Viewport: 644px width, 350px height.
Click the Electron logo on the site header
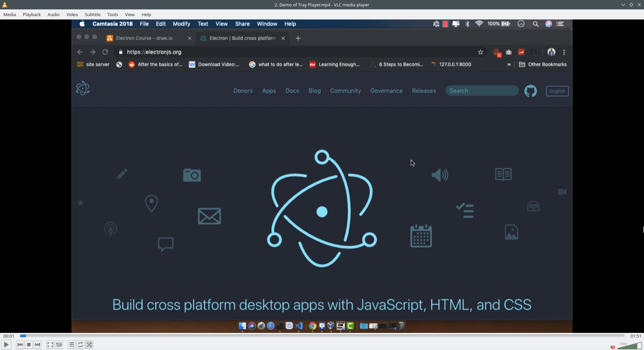[x=83, y=88]
